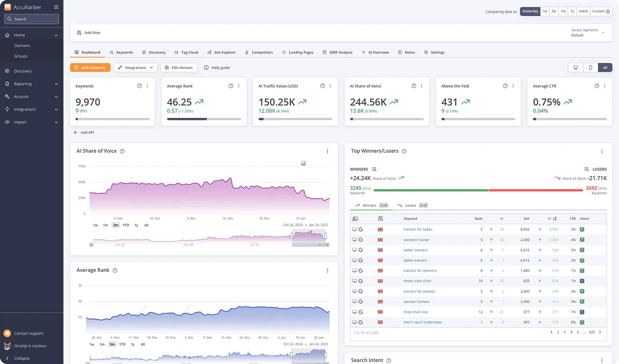The height and width of the screenshot is (364, 619).
Task: Select the 3m range on the Average Rank chart
Action: click(x=112, y=344)
